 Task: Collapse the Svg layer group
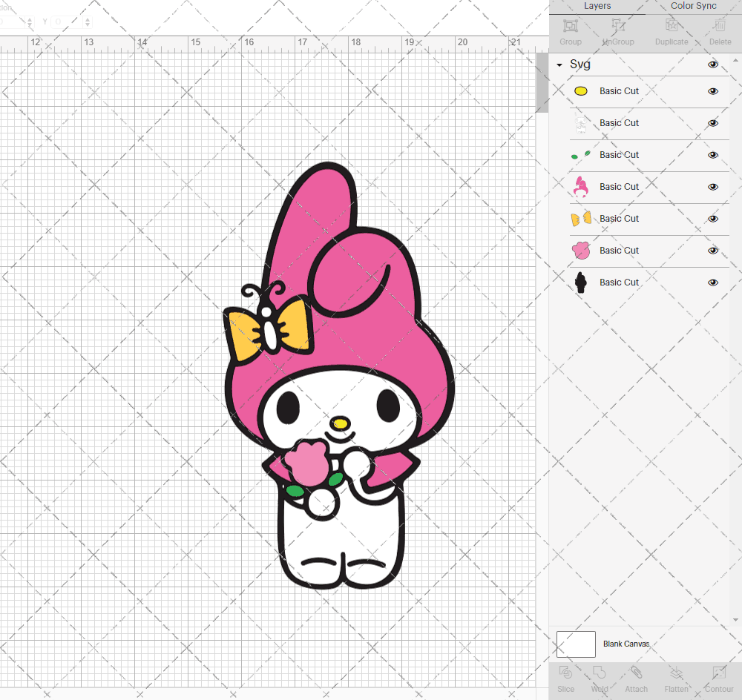pyautogui.click(x=559, y=65)
